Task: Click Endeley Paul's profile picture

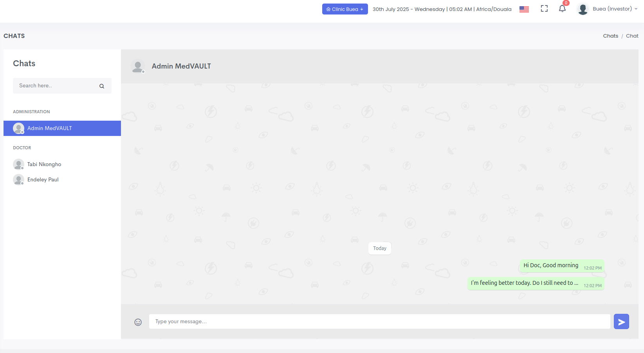Action: click(18, 179)
